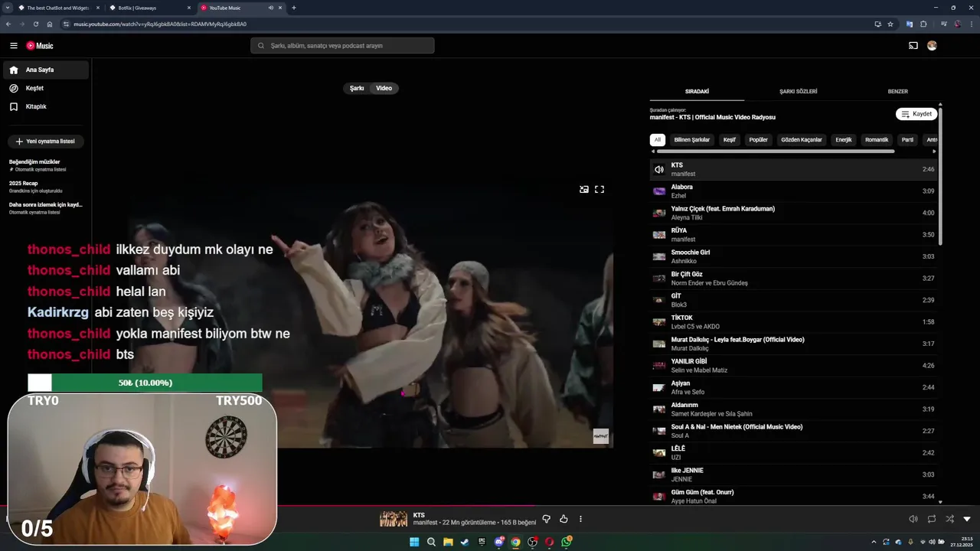Click the song progress bar
980x551 pixels.
pos(490,505)
